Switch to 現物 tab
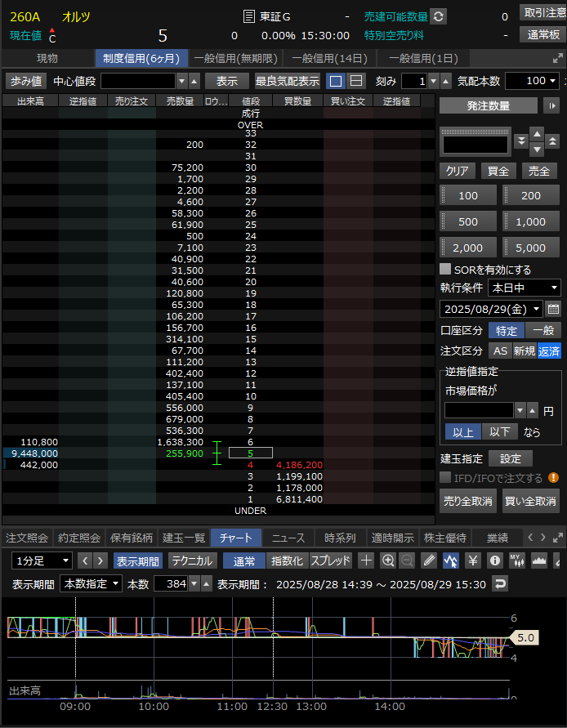567x728 pixels. (x=47, y=59)
